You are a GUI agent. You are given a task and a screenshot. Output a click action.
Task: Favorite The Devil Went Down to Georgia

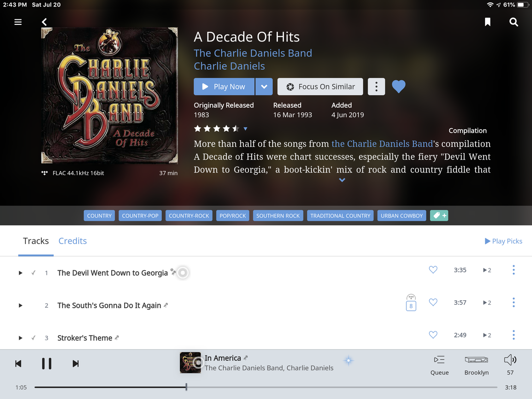click(x=433, y=270)
